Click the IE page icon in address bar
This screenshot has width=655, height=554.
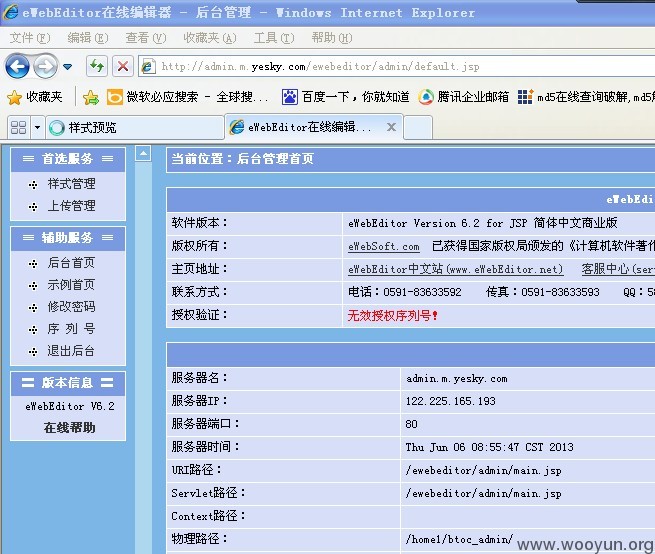(148, 67)
